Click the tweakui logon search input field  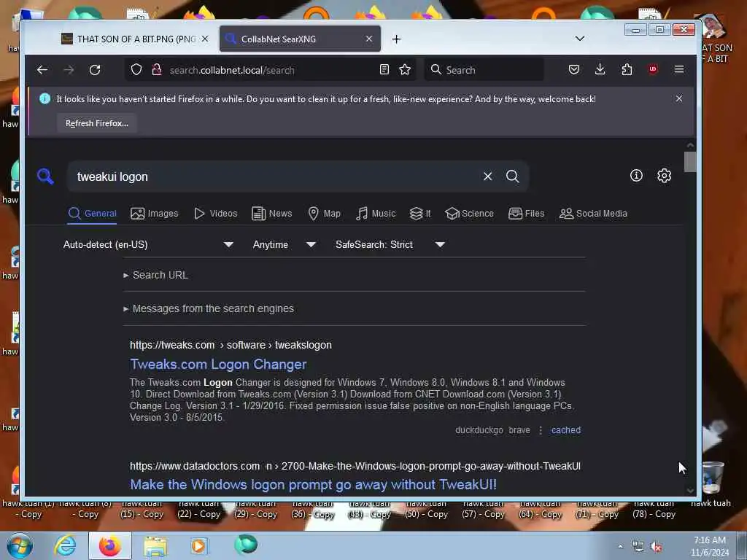[276, 176]
